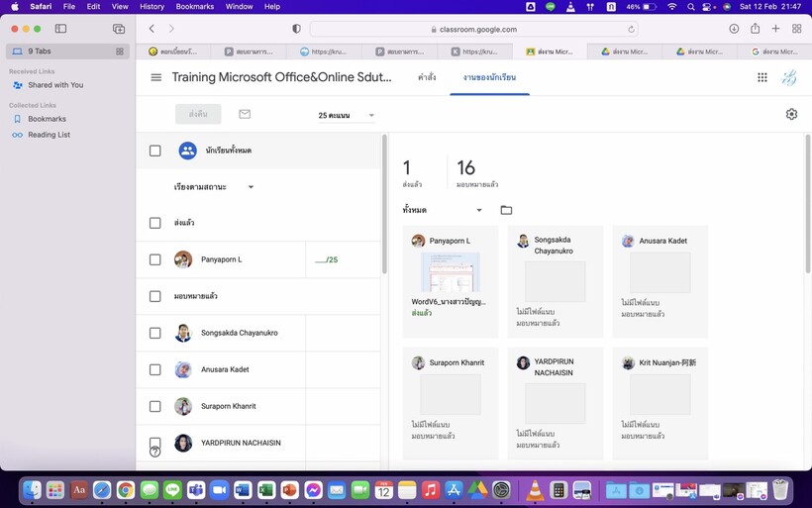
Task: Check the ส่งแล้ว group checkbox
Action: pos(154,223)
